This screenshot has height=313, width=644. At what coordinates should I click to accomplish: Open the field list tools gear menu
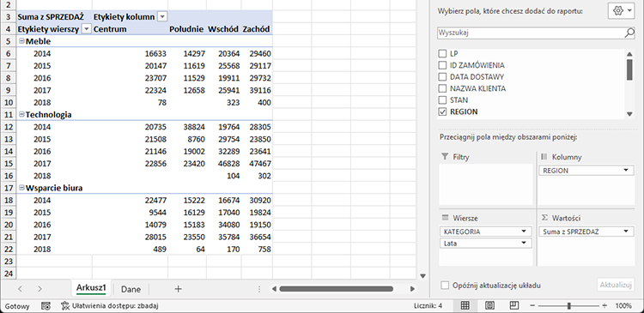(621, 11)
